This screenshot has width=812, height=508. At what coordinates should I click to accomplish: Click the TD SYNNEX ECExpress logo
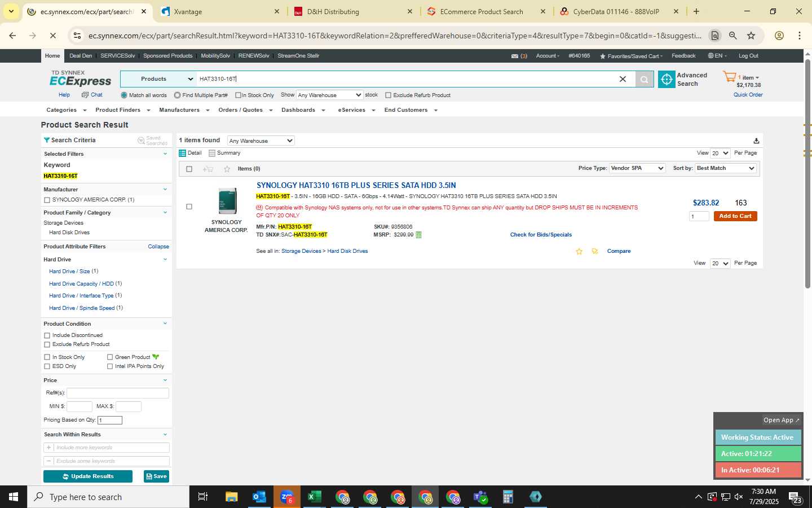point(81,79)
